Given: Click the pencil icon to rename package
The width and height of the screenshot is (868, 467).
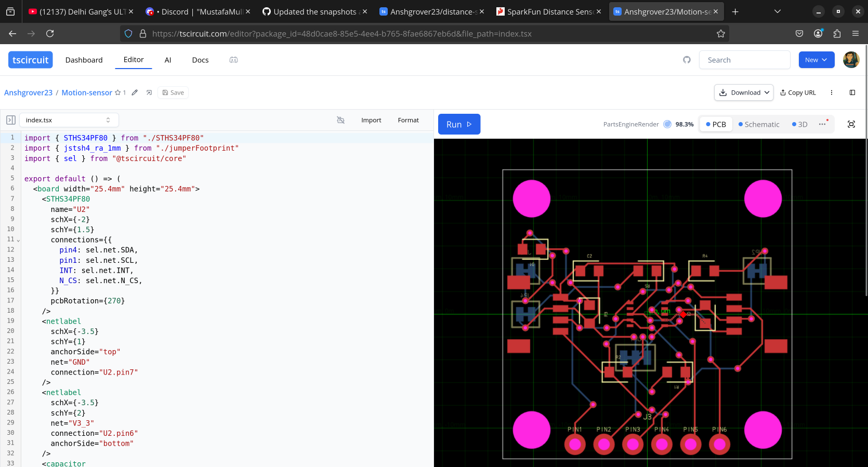Looking at the screenshot, I should (135, 92).
